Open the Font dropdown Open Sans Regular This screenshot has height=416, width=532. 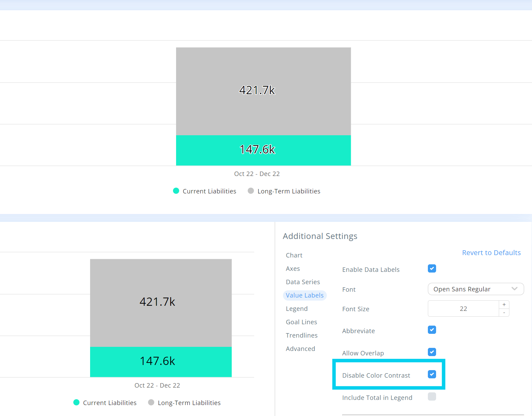pos(475,289)
